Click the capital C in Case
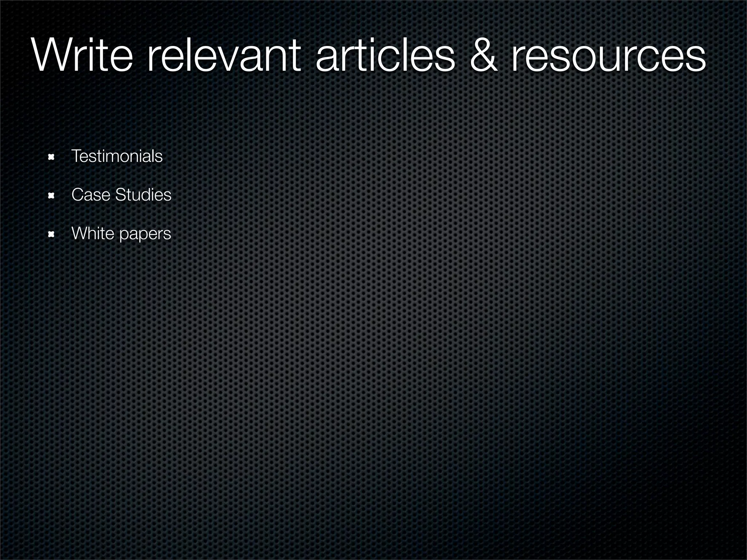This screenshot has width=747, height=560. tap(77, 195)
